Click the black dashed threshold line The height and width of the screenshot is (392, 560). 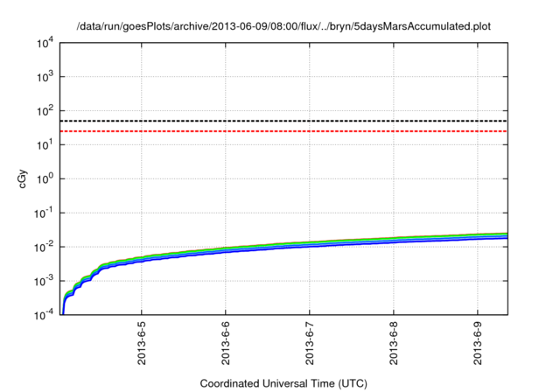tap(283, 121)
